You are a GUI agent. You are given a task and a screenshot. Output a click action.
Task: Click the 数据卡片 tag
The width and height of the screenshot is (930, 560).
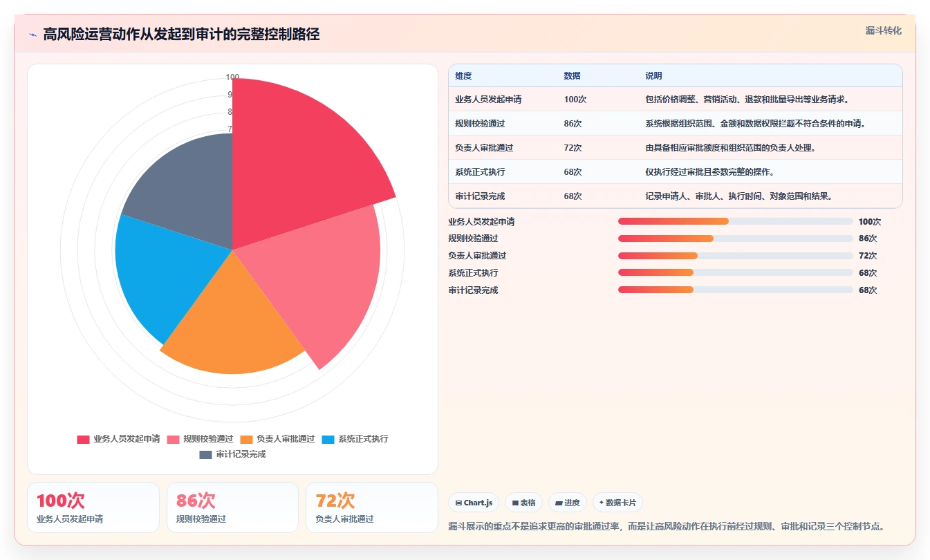pos(617,503)
